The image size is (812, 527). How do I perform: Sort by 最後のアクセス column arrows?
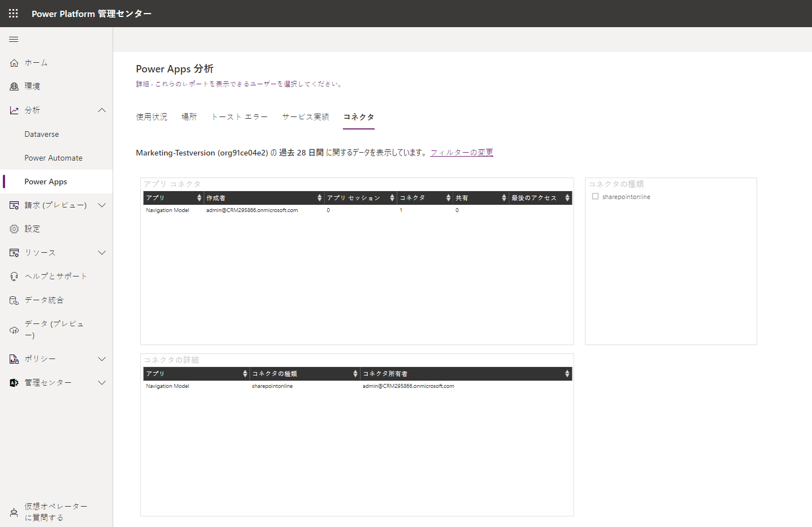pos(567,198)
